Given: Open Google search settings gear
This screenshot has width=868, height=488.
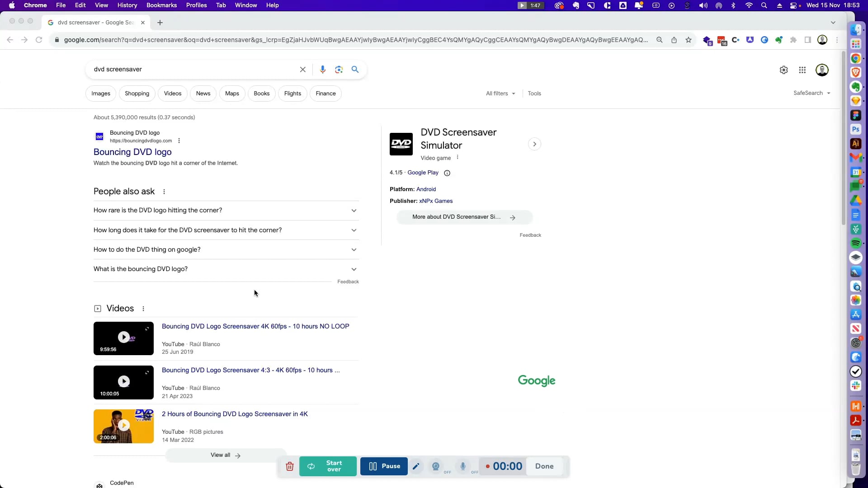Looking at the screenshot, I should tap(783, 70).
